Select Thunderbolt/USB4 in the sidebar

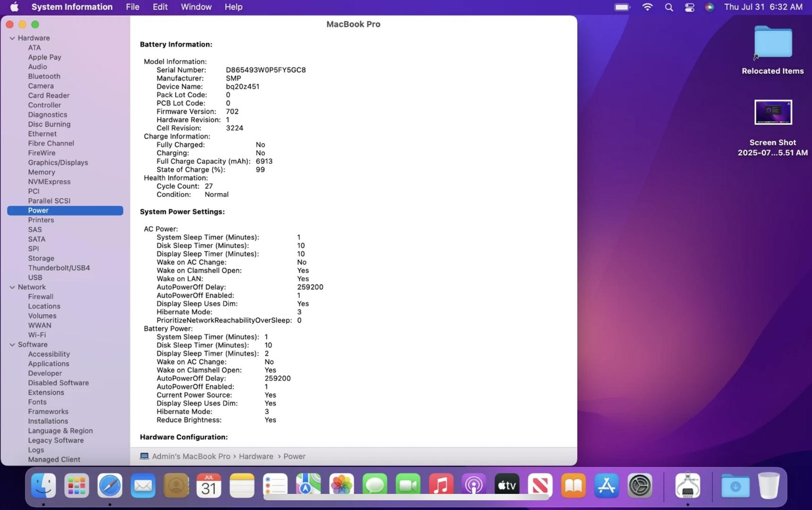[x=59, y=268]
